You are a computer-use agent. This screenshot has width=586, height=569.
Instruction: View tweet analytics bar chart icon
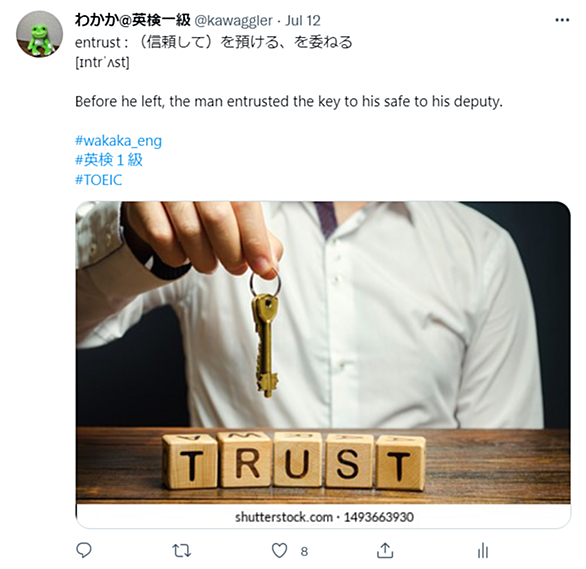[483, 551]
